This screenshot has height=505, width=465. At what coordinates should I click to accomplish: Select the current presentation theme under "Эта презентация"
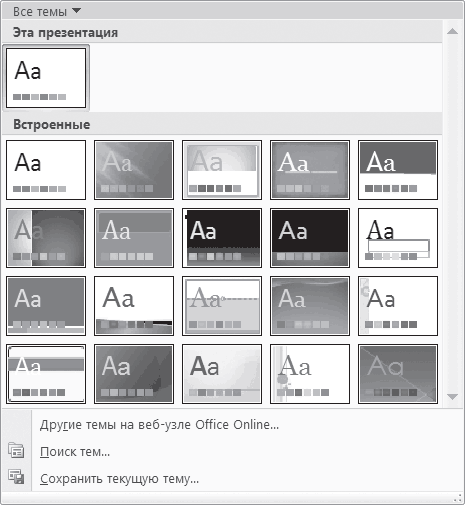click(46, 78)
